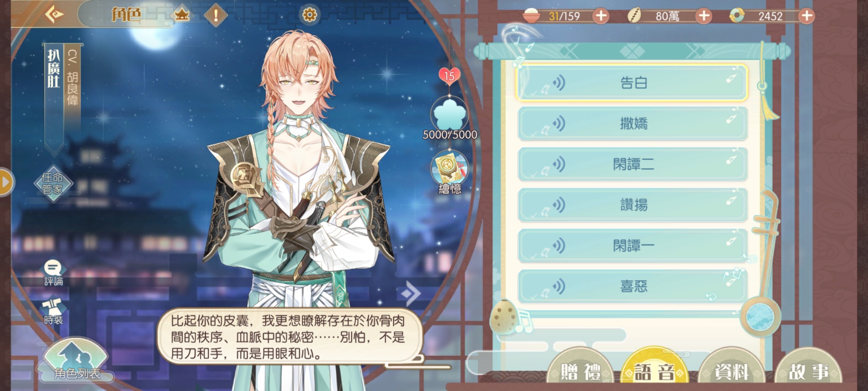Tap the heart affection level 15 icon

coord(449,76)
